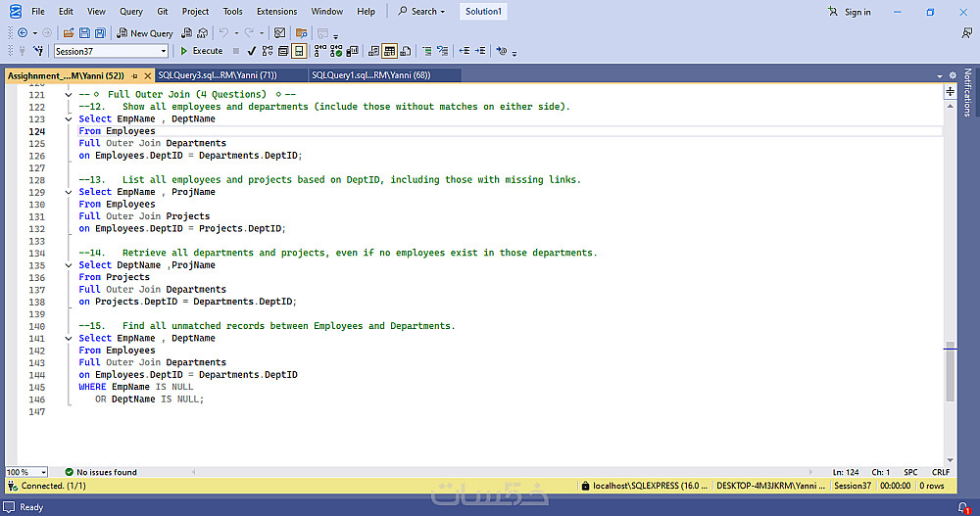Toggle Include Actual Execution Plan
The width and height of the screenshot is (980, 516).
tap(320, 51)
